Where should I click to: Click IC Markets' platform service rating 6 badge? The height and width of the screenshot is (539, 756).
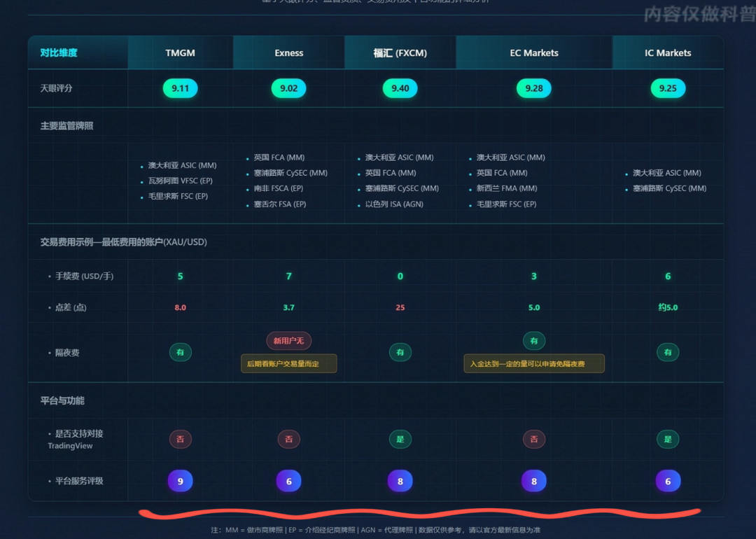[x=668, y=481]
